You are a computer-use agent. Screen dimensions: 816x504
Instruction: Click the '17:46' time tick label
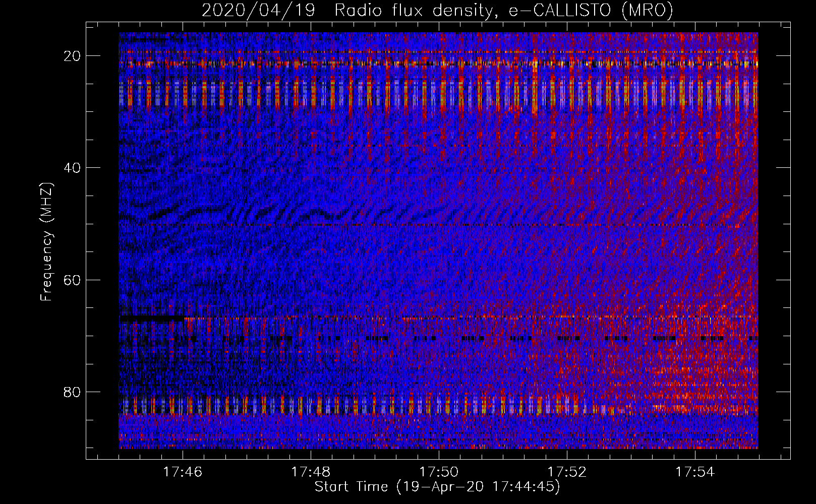183,472
